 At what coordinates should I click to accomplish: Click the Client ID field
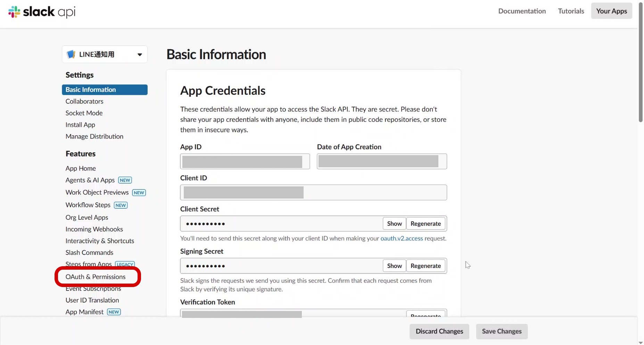313,193
